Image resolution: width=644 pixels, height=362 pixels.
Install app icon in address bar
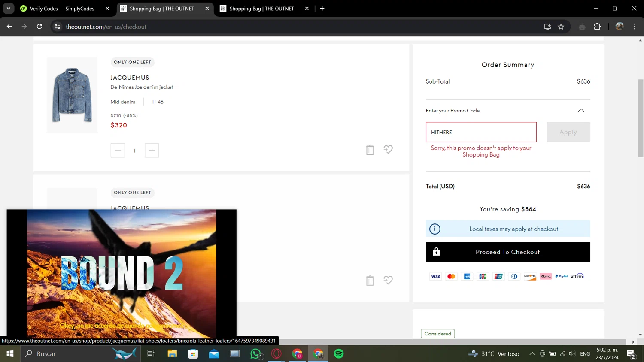click(547, 27)
